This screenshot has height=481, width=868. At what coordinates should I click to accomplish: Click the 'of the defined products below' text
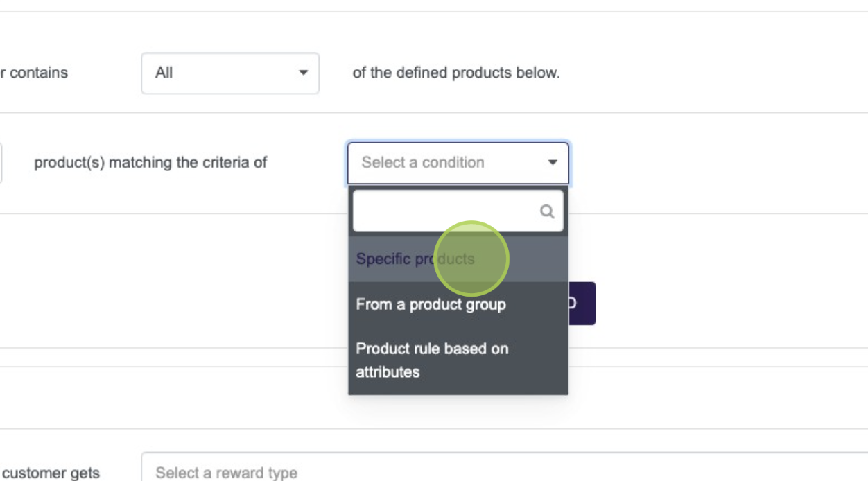pyautogui.click(x=455, y=73)
